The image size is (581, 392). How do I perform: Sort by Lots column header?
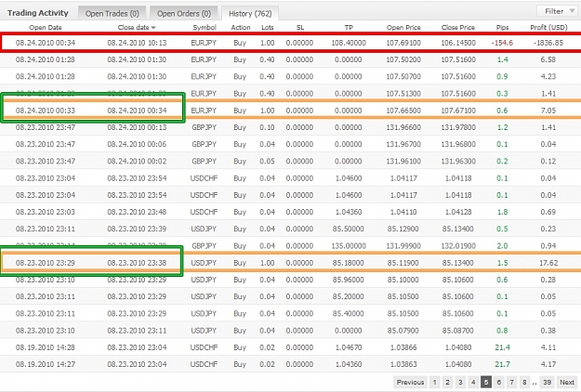pyautogui.click(x=267, y=27)
